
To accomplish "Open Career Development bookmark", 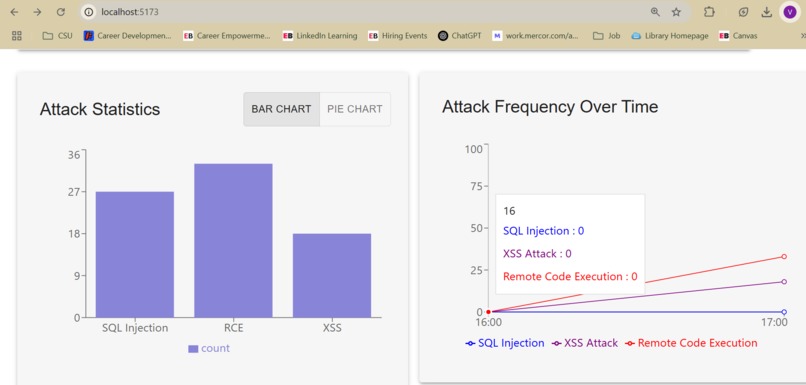I will [x=127, y=35].
